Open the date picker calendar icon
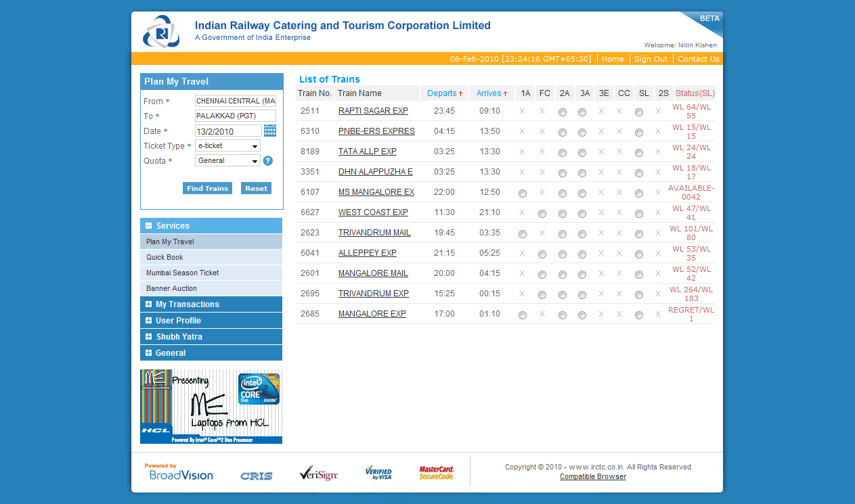855x504 pixels. (269, 131)
